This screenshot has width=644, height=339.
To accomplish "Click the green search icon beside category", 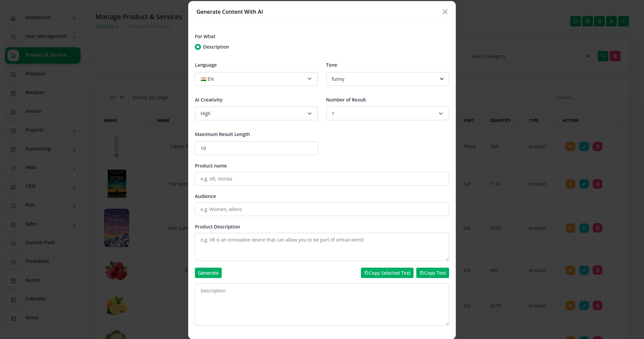I will pyautogui.click(x=603, y=56).
